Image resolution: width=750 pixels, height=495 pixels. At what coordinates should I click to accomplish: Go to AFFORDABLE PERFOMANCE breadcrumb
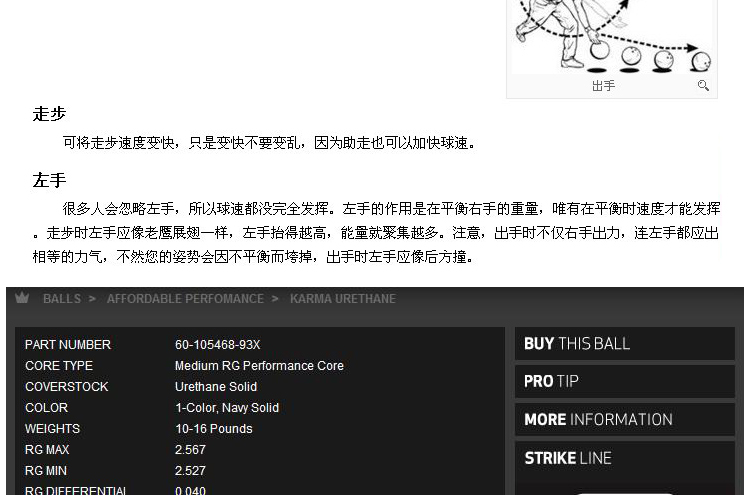(185, 299)
